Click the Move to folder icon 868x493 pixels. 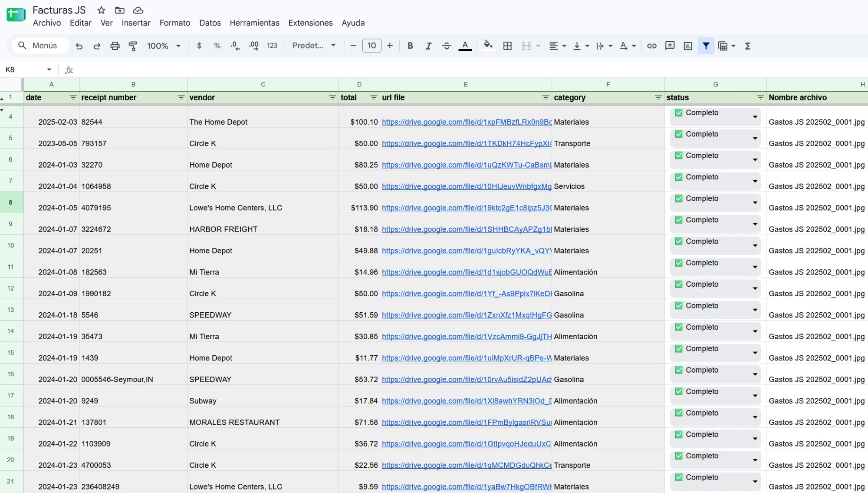(120, 10)
